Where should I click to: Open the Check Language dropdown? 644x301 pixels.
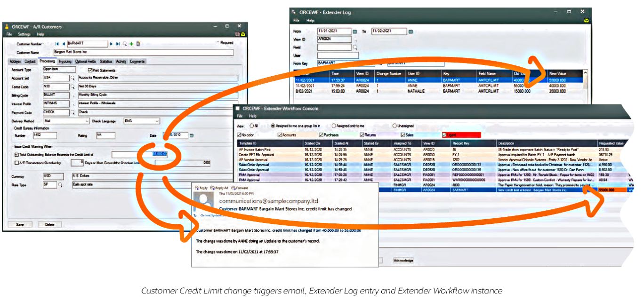[157, 121]
